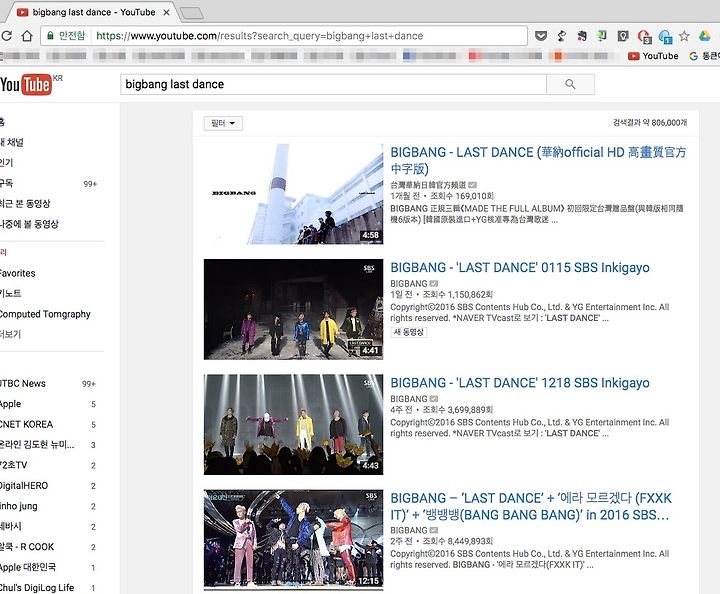Image resolution: width=720 pixels, height=594 pixels.
Task: Open the 'LAST DANCE + 에라 모르겠다' video title
Action: coord(531,506)
